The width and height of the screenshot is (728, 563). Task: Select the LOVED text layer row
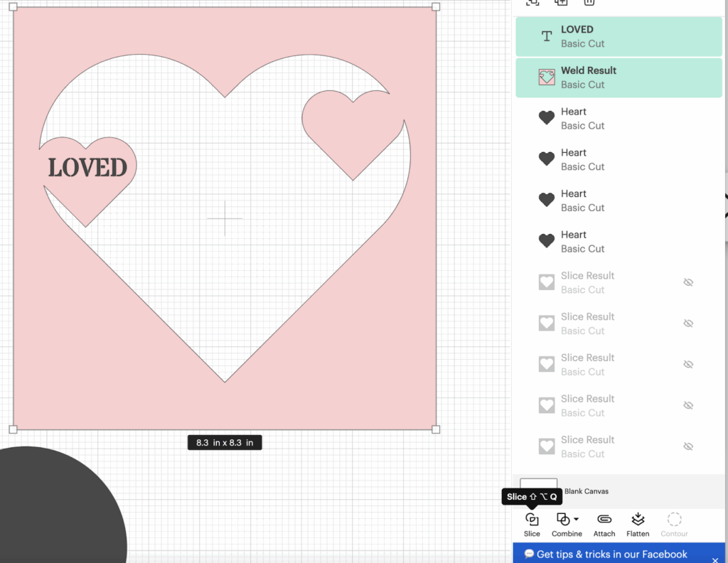[x=619, y=37]
